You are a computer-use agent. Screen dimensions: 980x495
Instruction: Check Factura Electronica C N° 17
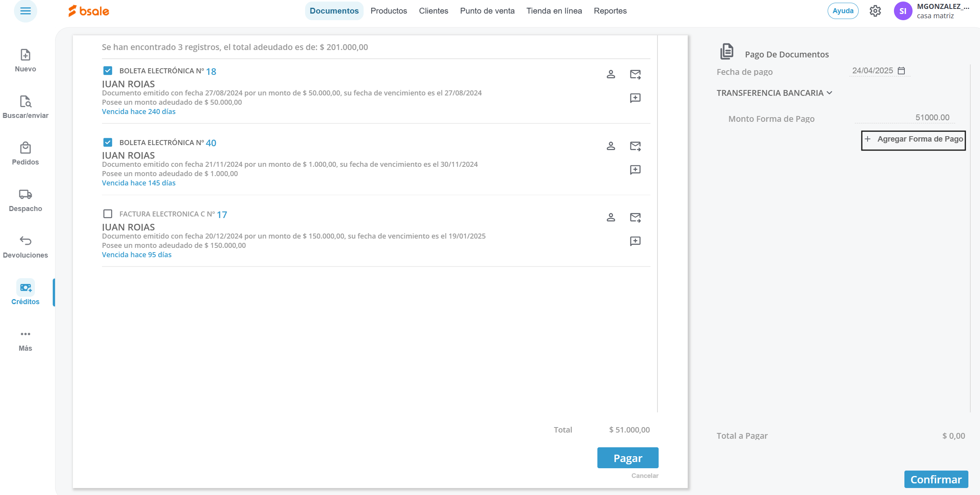tap(108, 214)
